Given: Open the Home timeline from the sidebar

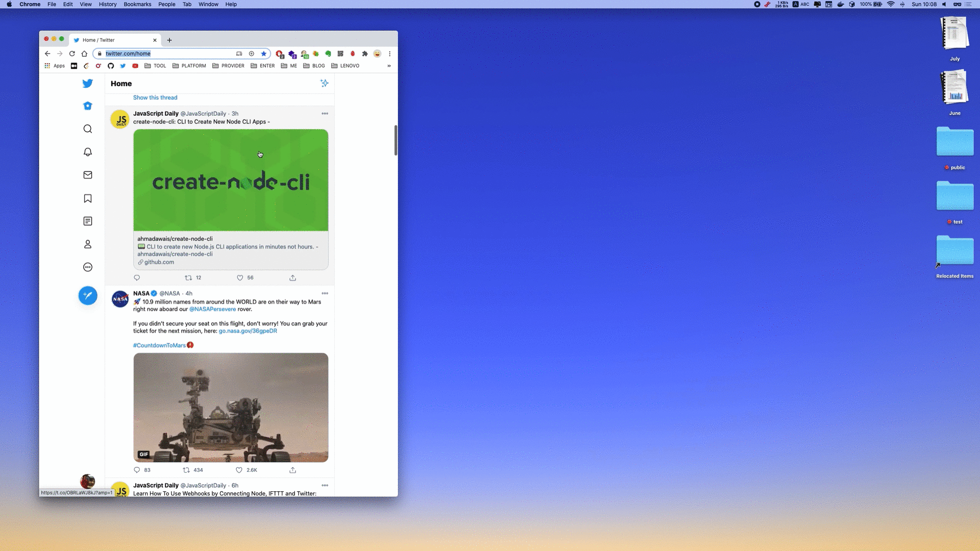Looking at the screenshot, I should pos(88,106).
